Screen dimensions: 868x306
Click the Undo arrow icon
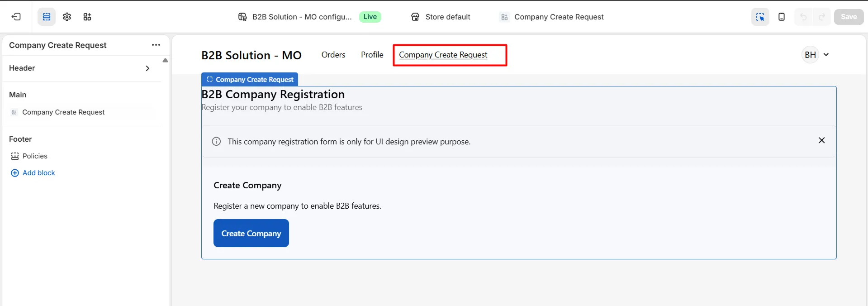tap(803, 17)
